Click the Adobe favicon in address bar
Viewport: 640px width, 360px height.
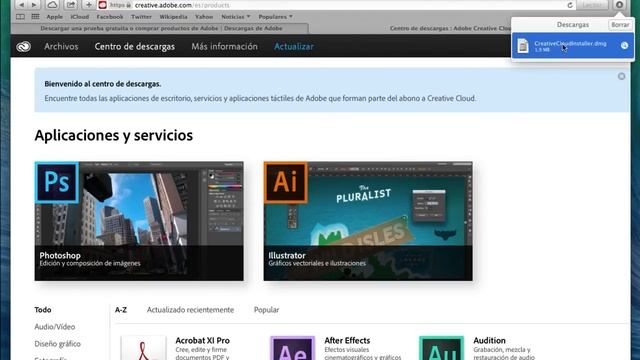click(102, 5)
